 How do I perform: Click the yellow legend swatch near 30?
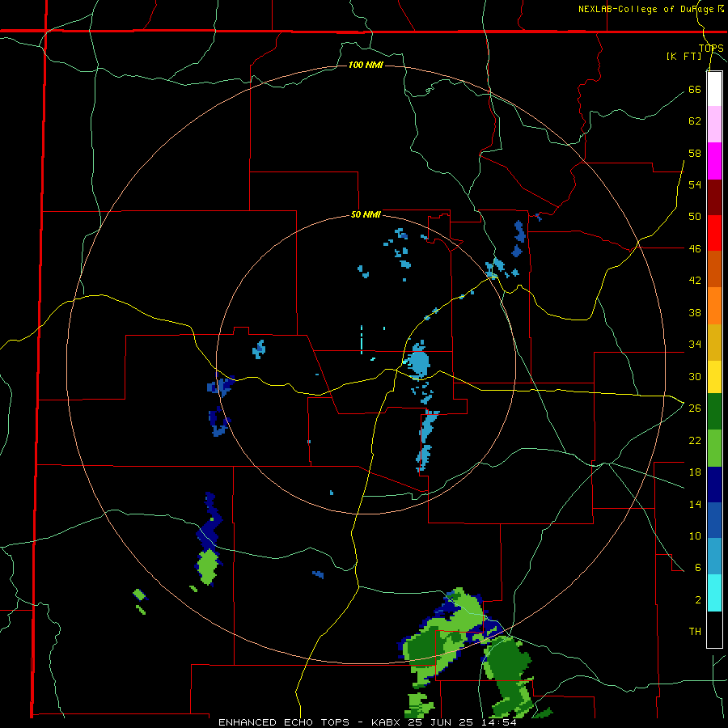click(714, 376)
